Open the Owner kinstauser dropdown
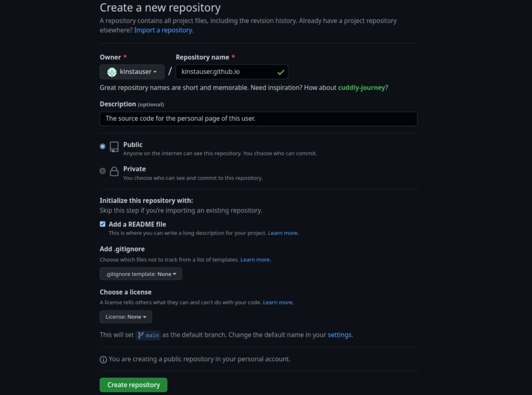The image size is (532, 395). (x=132, y=72)
